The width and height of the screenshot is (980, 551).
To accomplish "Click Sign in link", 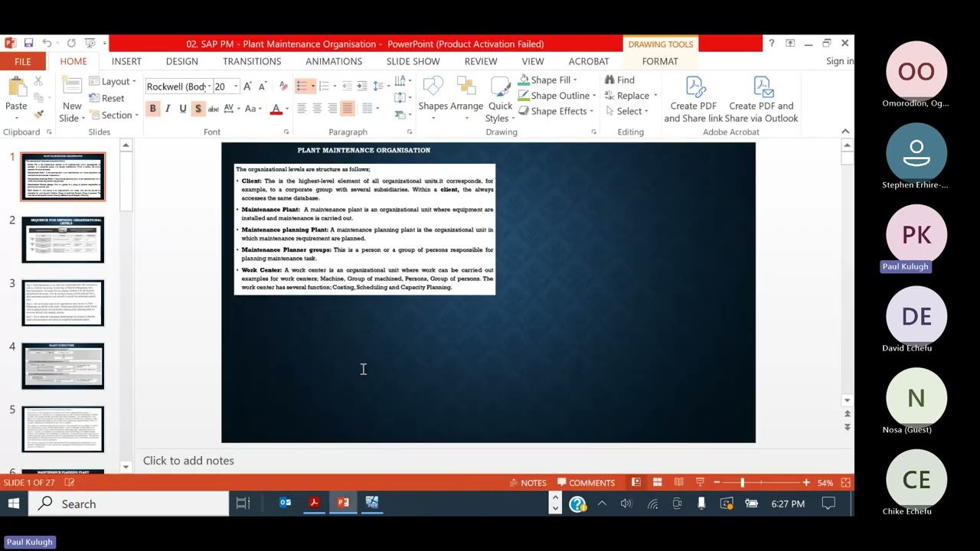I will [x=840, y=61].
